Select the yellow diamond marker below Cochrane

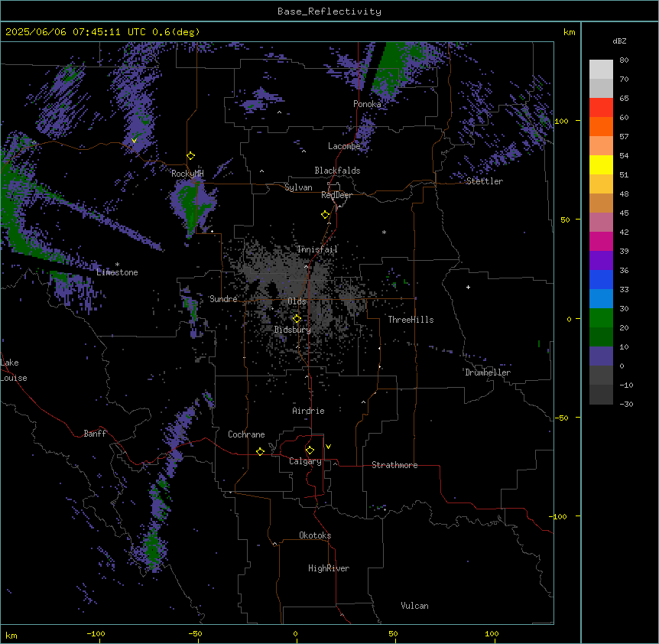click(x=260, y=451)
